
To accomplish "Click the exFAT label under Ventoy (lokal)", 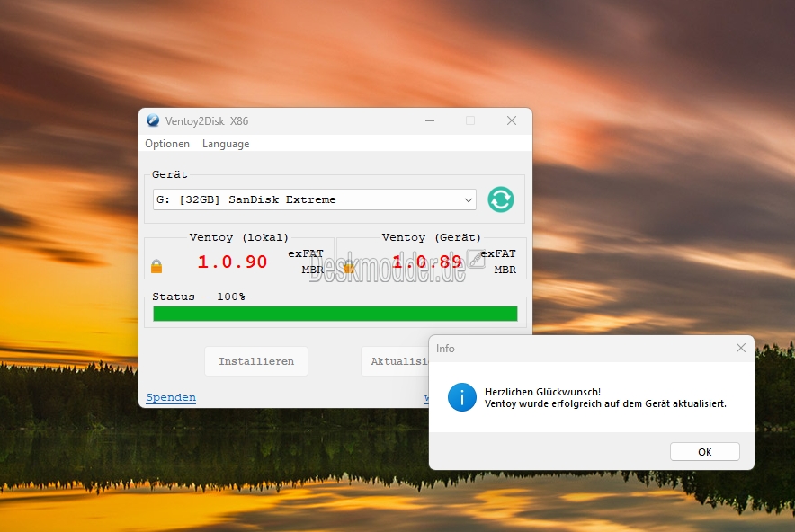I will (x=306, y=253).
